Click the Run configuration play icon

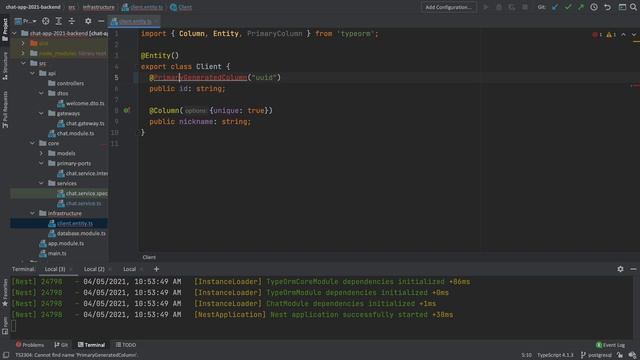click(x=486, y=7)
